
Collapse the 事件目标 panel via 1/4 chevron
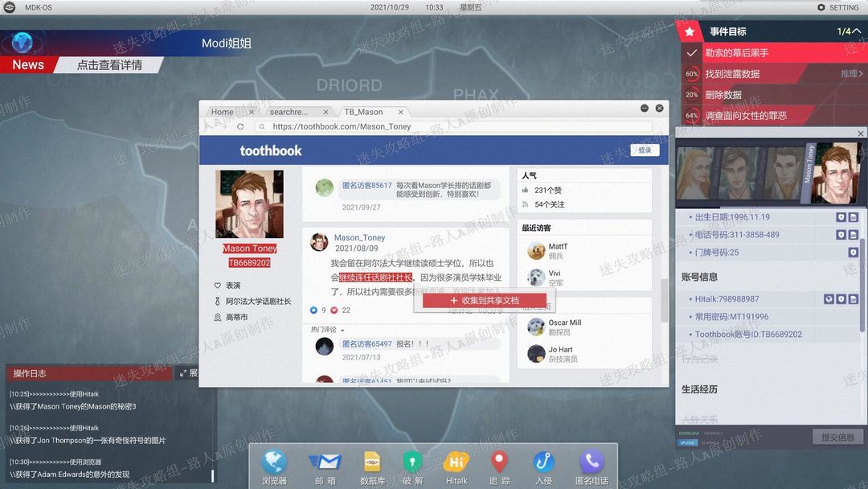(856, 31)
